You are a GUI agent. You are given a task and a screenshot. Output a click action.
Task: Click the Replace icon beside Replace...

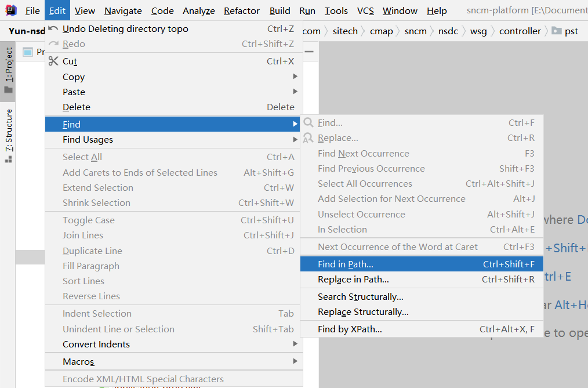(x=308, y=138)
